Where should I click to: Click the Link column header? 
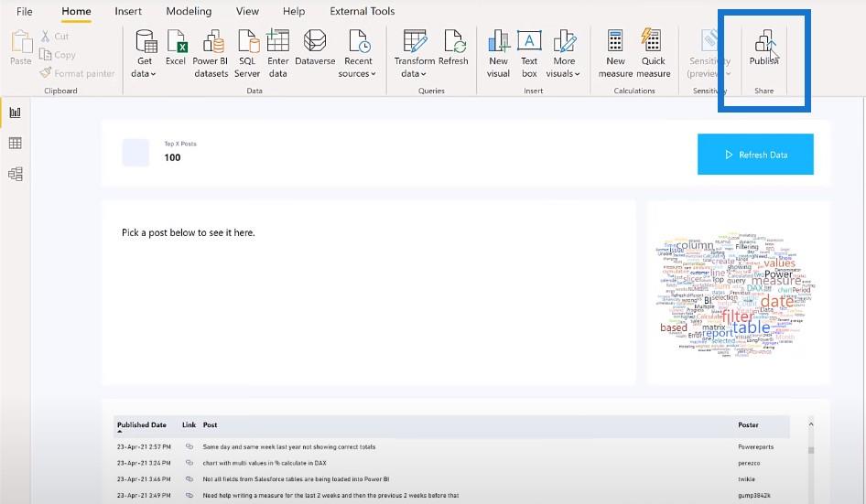pos(189,425)
